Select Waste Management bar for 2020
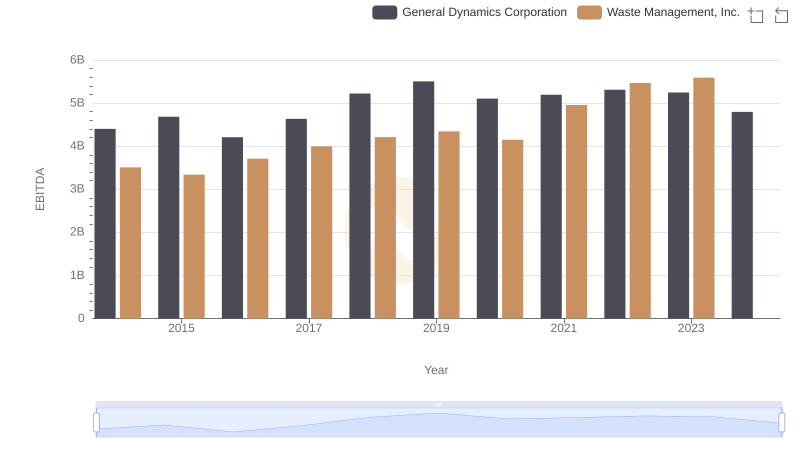The width and height of the screenshot is (800, 461). (x=513, y=229)
